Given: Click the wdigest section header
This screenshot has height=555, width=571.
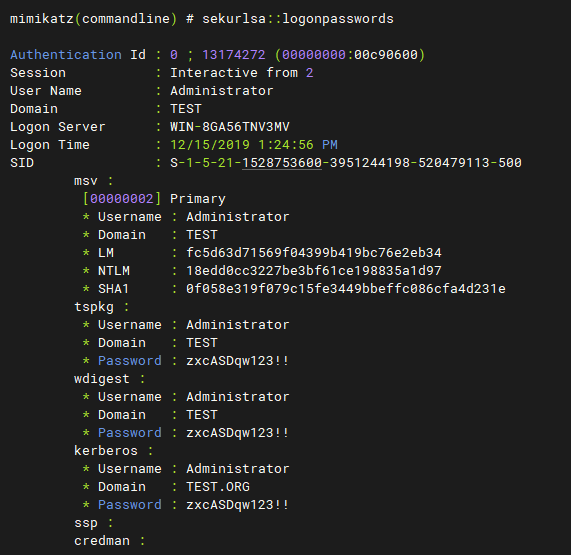Looking at the screenshot, I should point(109,379).
